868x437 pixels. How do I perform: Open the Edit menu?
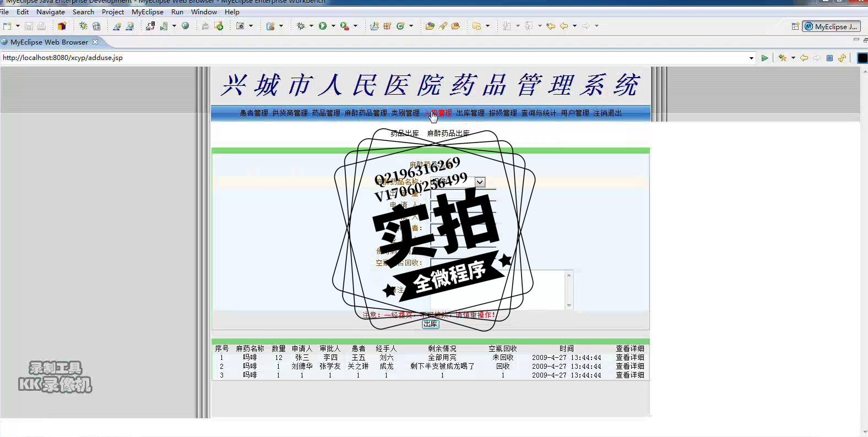click(x=23, y=12)
